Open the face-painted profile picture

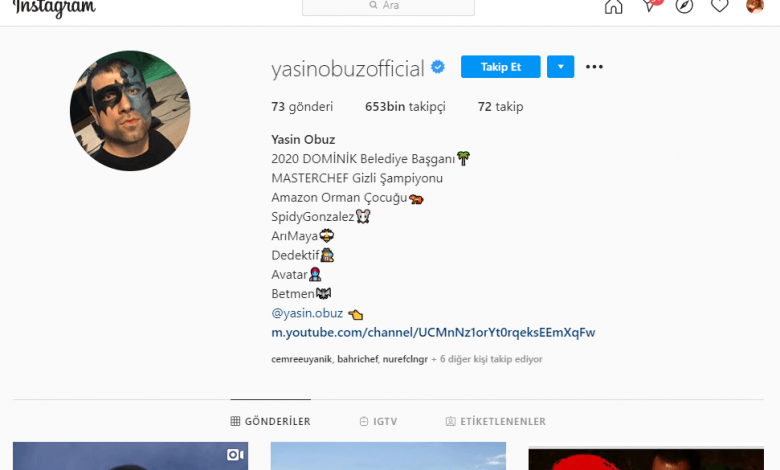130,110
